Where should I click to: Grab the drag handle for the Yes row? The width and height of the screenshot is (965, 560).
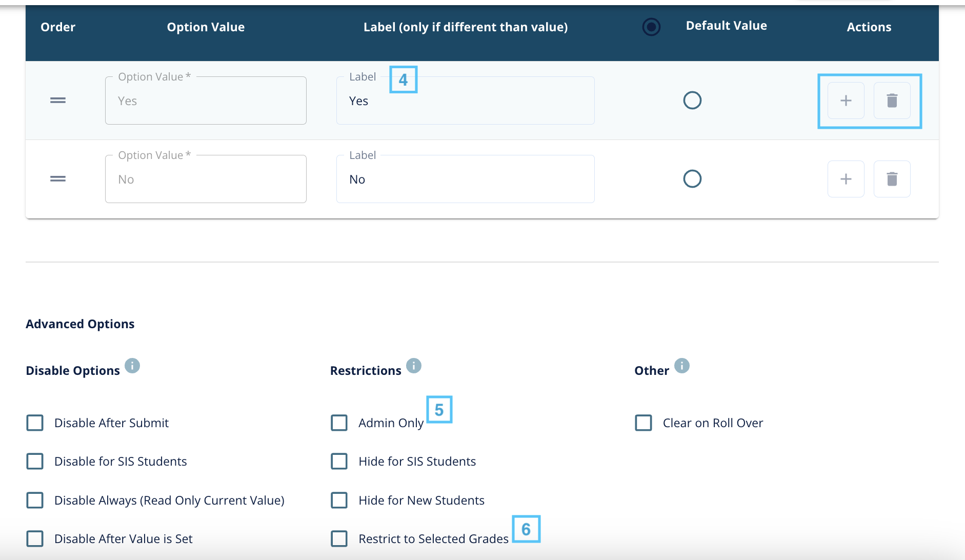click(58, 101)
